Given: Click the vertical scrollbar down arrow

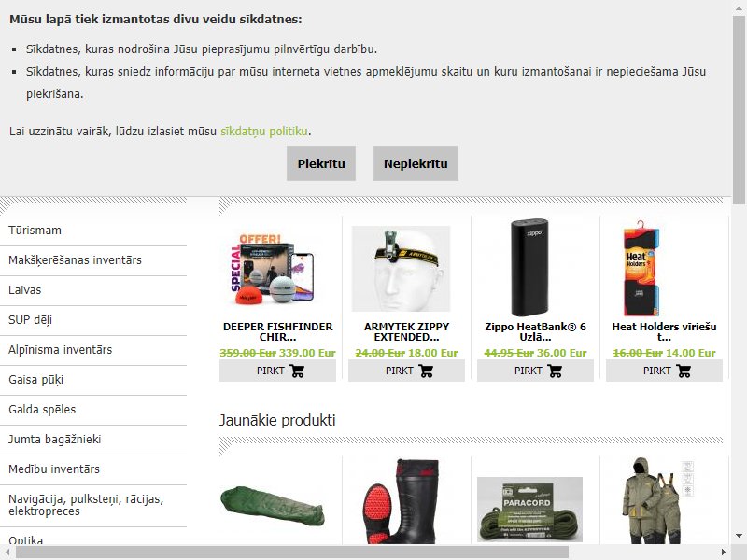Looking at the screenshot, I should pyautogui.click(x=739, y=536).
